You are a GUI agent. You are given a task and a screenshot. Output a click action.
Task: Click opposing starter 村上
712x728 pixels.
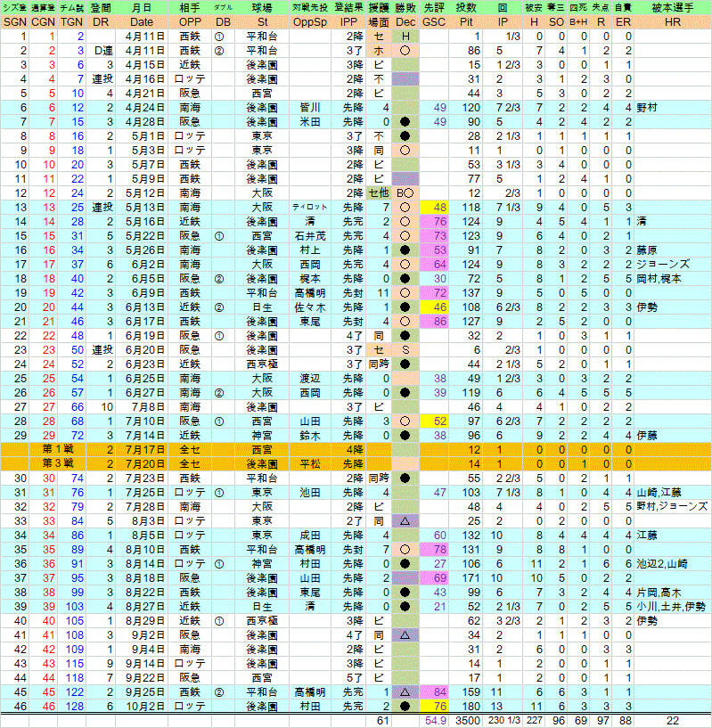pyautogui.click(x=310, y=250)
